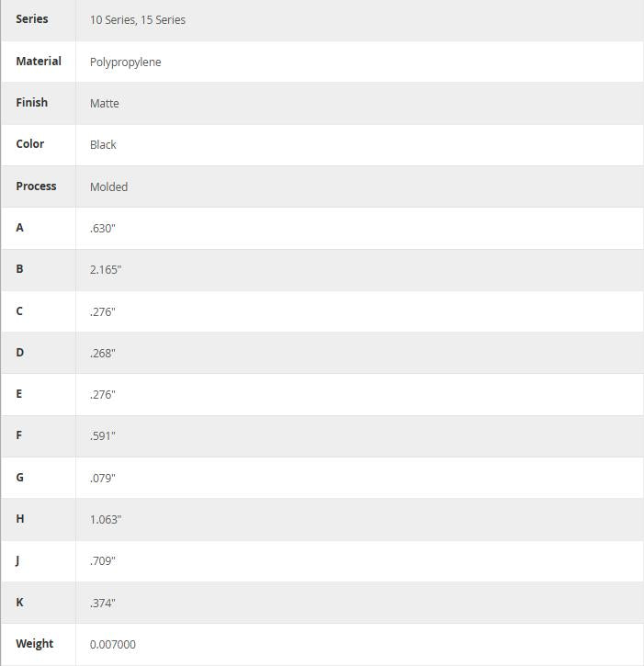Screen dimensions: 644x666
Task: Select dimension D value .268"
Action: [x=103, y=354]
